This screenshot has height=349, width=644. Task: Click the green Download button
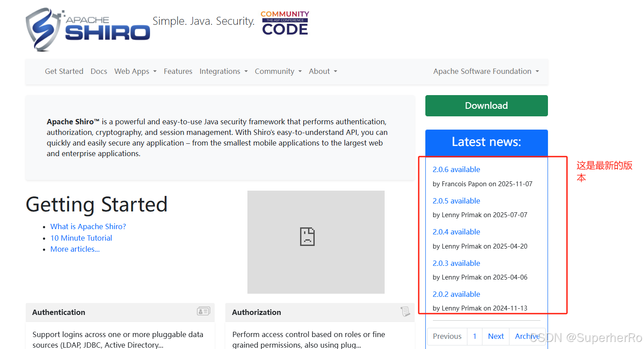pyautogui.click(x=486, y=106)
